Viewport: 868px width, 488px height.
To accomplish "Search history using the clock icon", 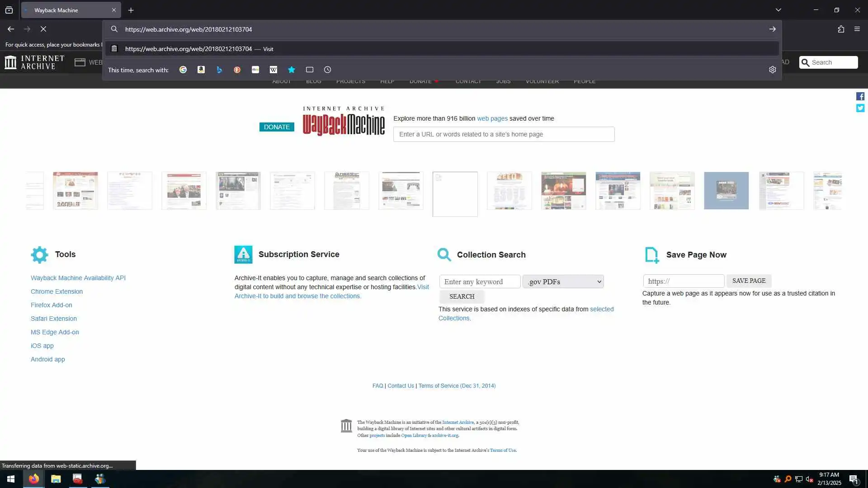I will point(328,70).
